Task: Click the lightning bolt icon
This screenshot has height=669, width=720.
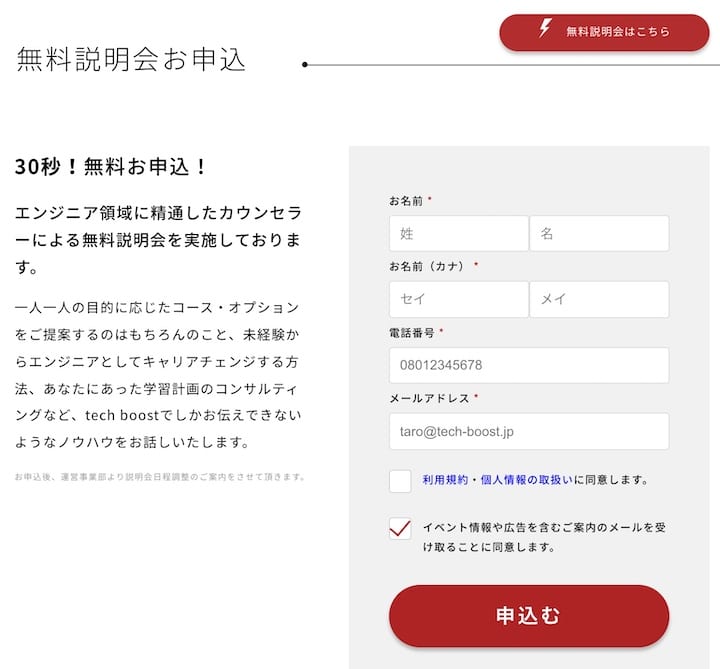Action: click(545, 29)
